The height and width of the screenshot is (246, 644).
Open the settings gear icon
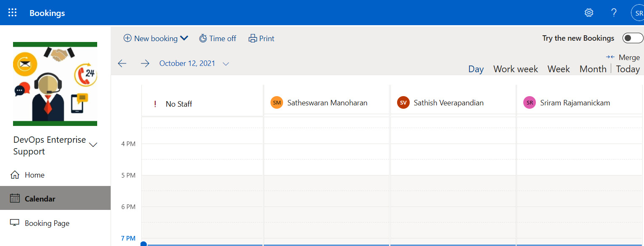pos(589,13)
